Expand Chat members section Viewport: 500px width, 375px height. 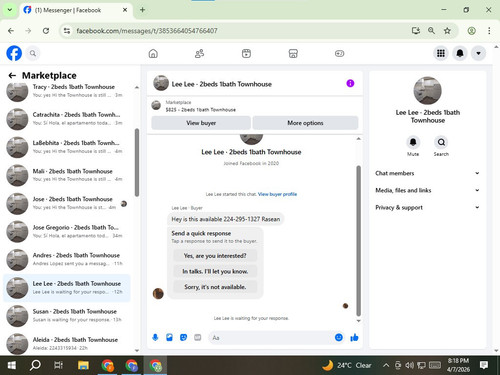point(428,173)
